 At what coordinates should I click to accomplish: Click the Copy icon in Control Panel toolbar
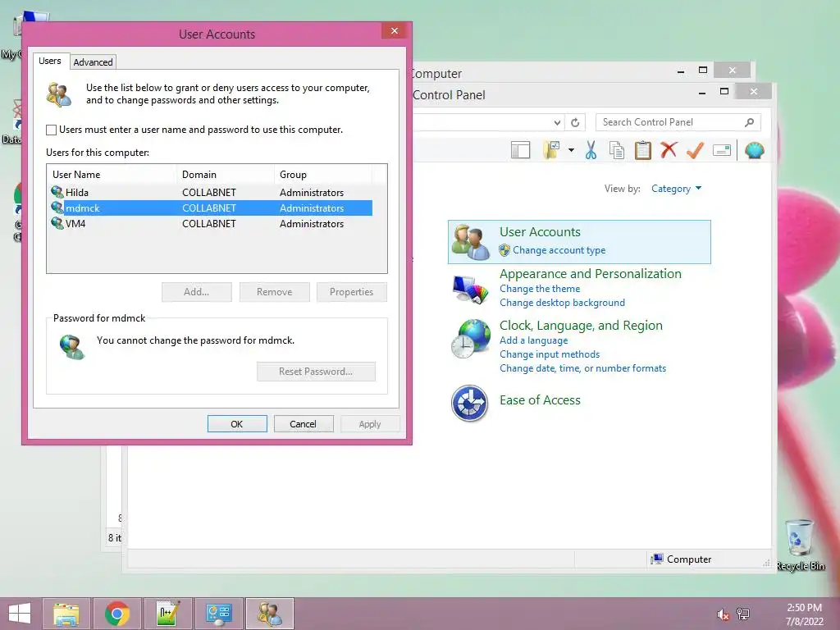coord(617,151)
